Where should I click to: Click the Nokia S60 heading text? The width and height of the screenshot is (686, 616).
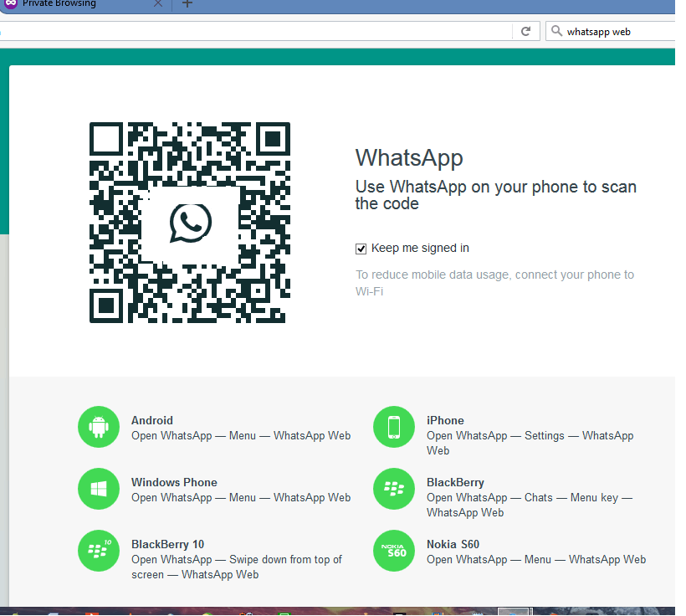[453, 544]
